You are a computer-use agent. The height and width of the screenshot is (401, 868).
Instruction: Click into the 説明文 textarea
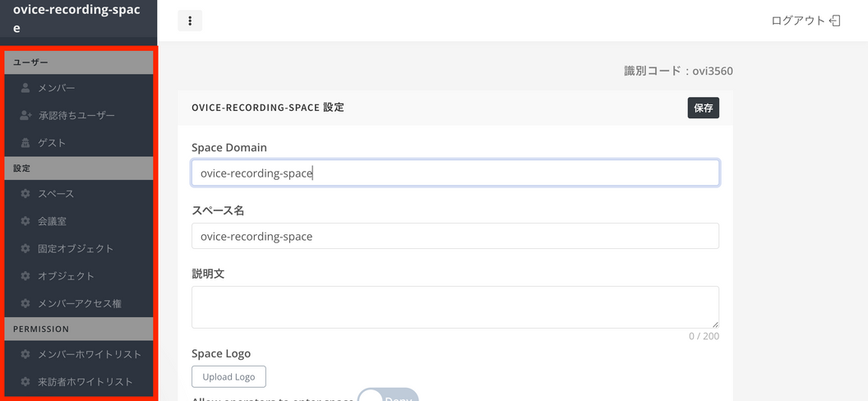[455, 307]
